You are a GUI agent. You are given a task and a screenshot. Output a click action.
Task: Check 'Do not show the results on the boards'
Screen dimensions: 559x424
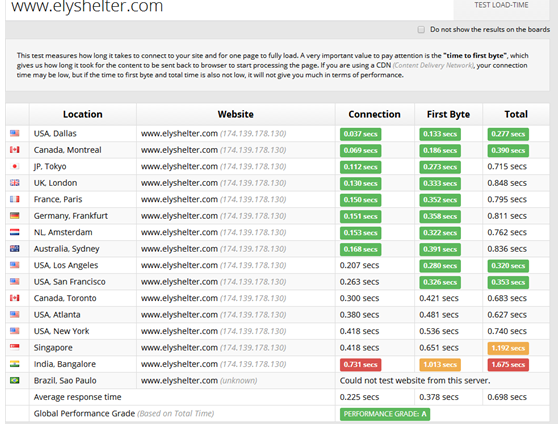[x=421, y=30]
